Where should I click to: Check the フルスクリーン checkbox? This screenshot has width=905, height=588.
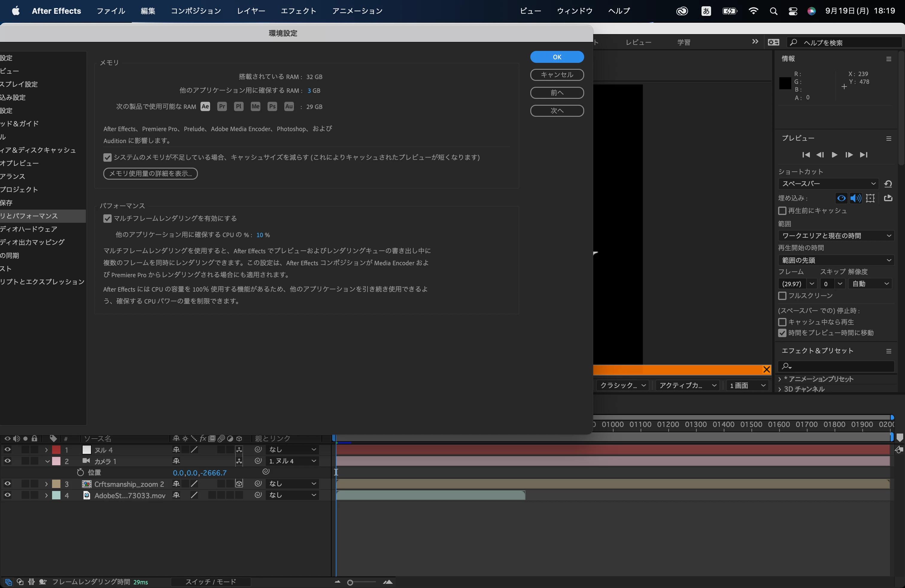782,295
